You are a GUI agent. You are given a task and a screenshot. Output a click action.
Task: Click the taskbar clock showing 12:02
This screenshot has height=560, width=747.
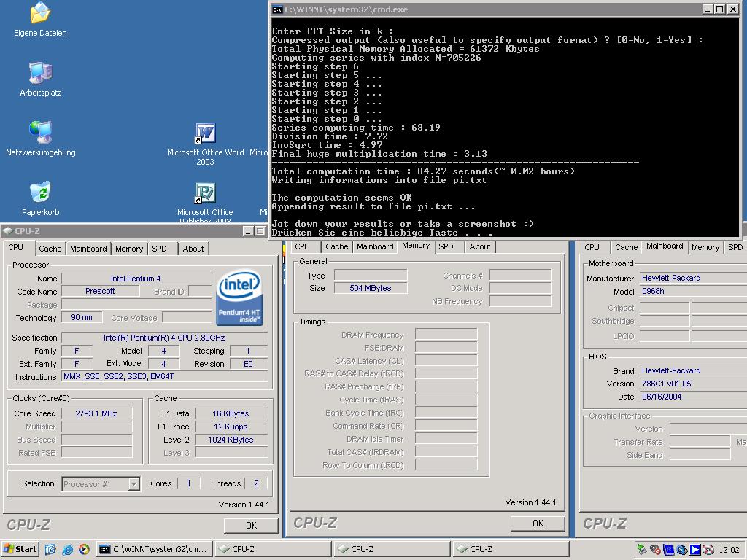click(x=729, y=550)
